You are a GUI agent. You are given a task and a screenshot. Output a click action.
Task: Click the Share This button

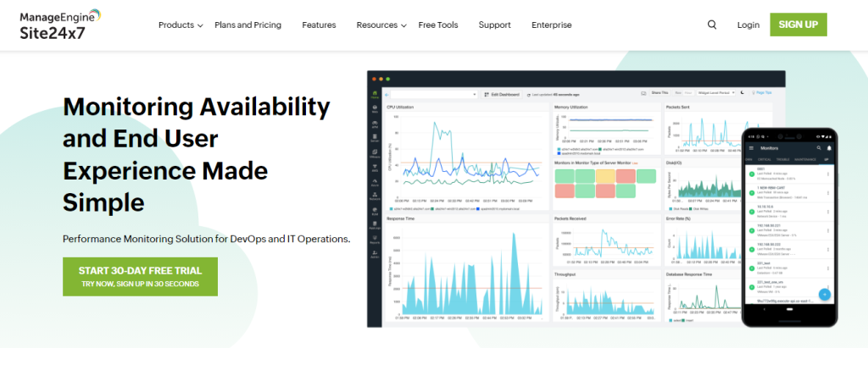coord(659,93)
